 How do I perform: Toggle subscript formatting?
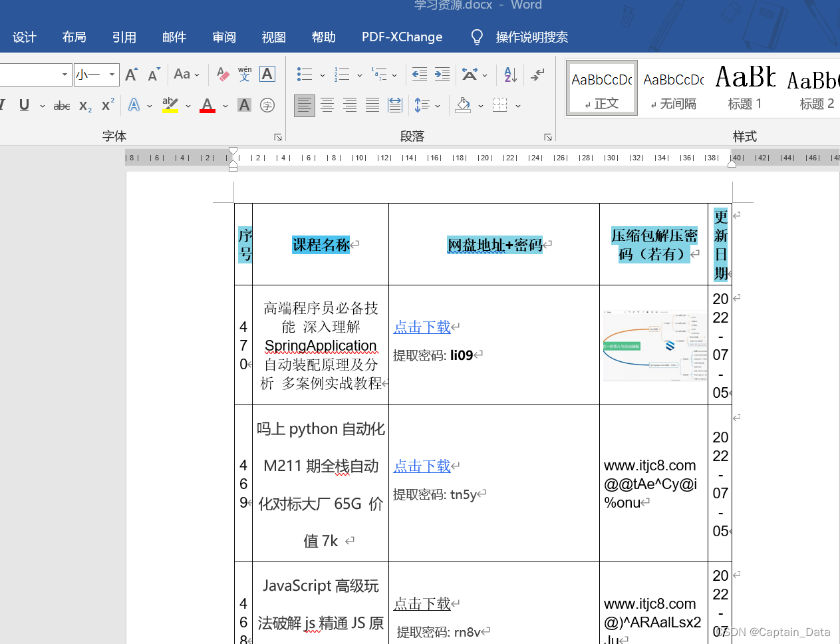pos(85,105)
